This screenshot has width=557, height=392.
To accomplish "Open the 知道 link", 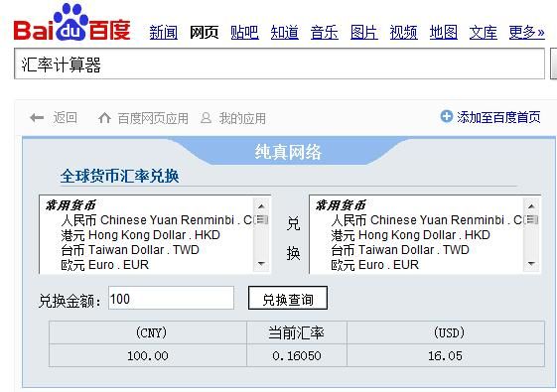I will pos(285,33).
